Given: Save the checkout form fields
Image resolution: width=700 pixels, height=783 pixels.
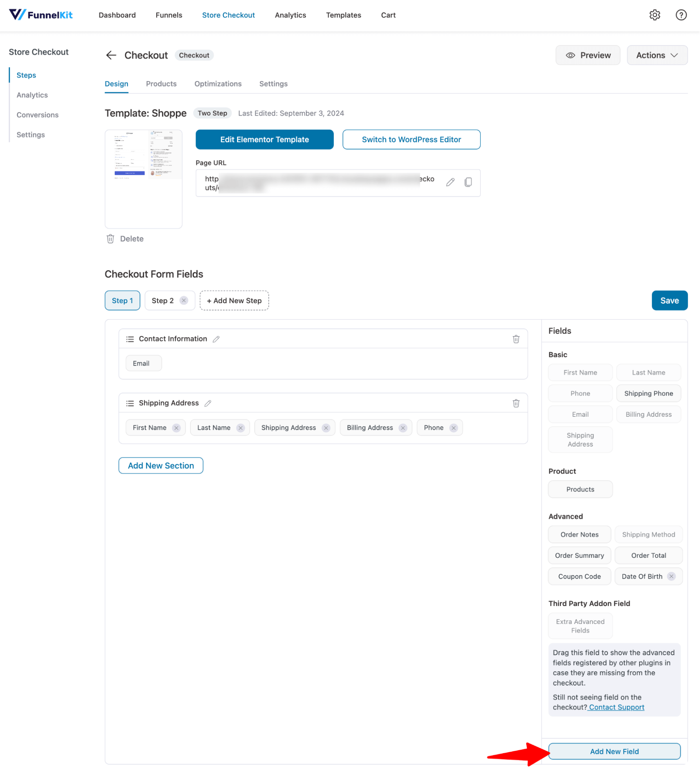Looking at the screenshot, I should pyautogui.click(x=669, y=300).
